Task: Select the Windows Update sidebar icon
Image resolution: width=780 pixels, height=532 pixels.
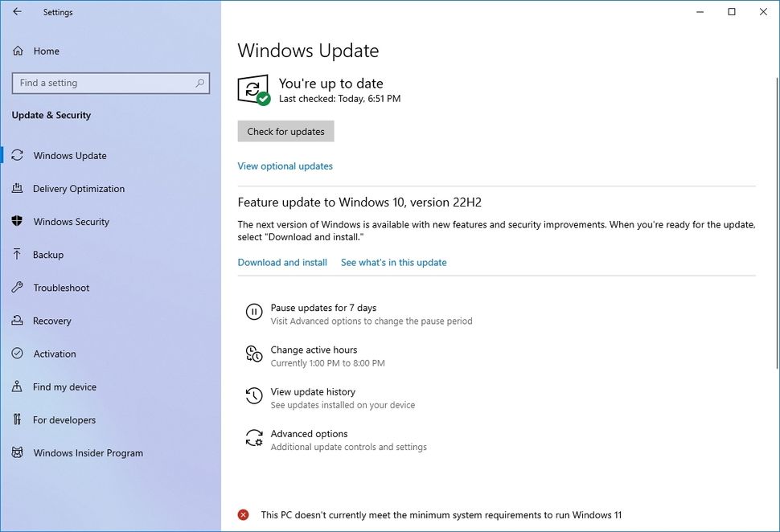Action: pos(17,155)
